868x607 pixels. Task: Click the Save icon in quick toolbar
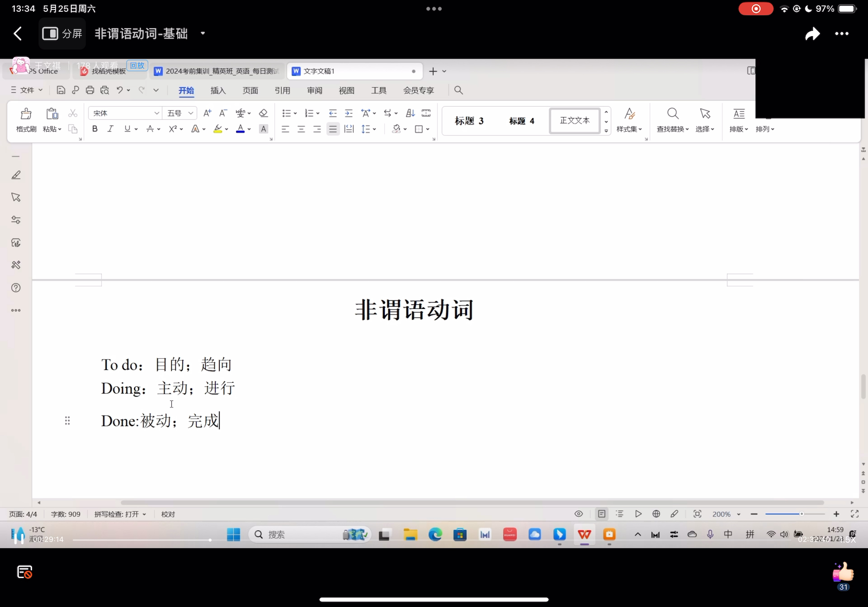point(61,90)
